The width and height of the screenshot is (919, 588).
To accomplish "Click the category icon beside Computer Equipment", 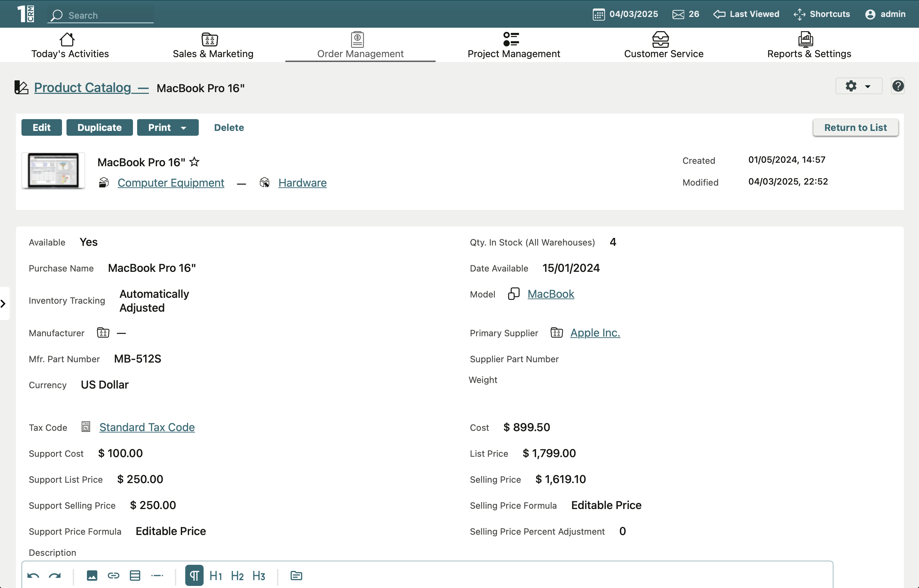I will pyautogui.click(x=104, y=182).
